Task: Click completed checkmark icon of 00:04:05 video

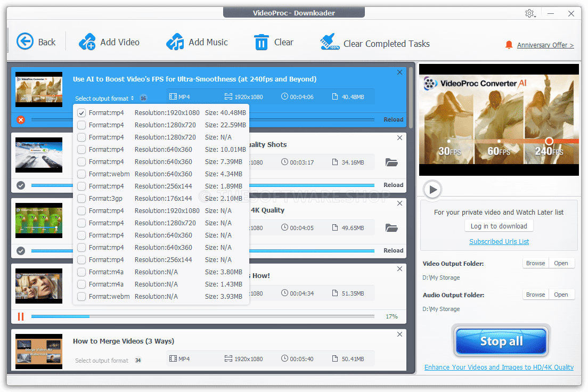Action: (x=21, y=250)
